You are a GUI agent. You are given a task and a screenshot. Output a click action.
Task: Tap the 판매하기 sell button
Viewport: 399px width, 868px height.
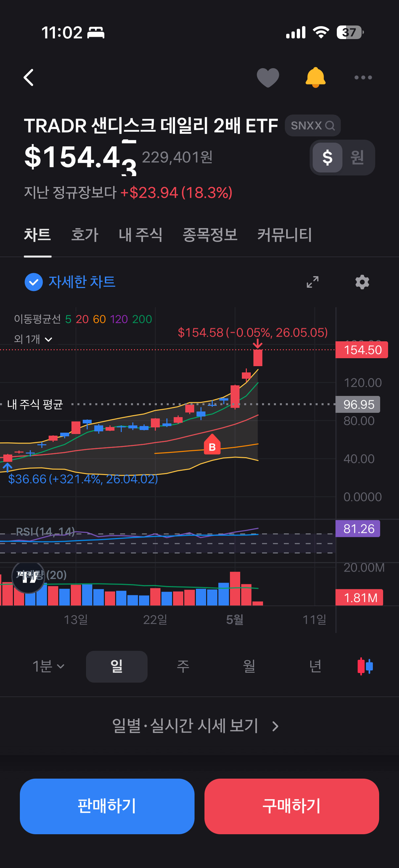(x=107, y=806)
